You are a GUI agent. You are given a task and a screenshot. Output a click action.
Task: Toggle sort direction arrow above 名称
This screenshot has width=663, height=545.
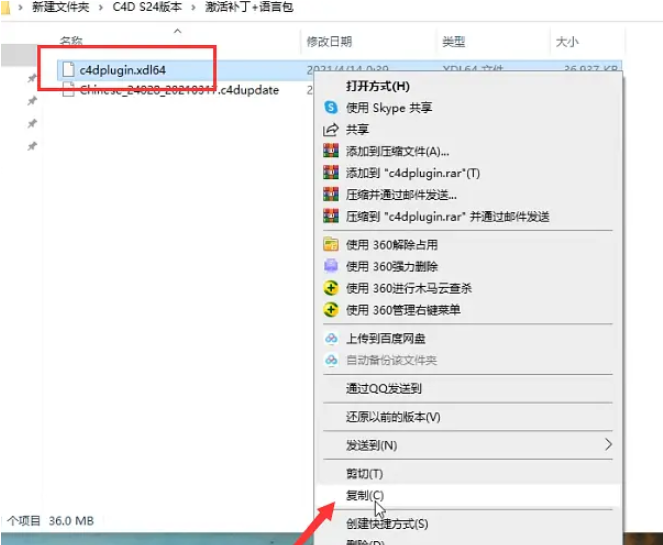pos(178,31)
